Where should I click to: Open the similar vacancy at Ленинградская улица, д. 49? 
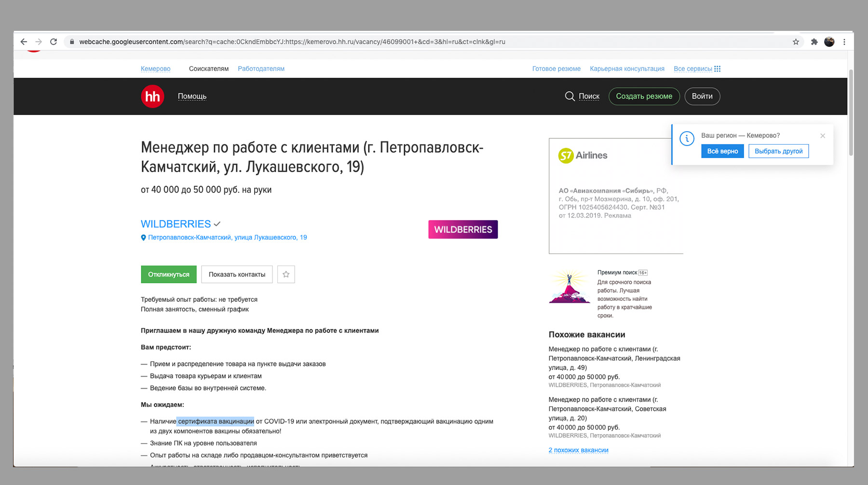click(614, 358)
